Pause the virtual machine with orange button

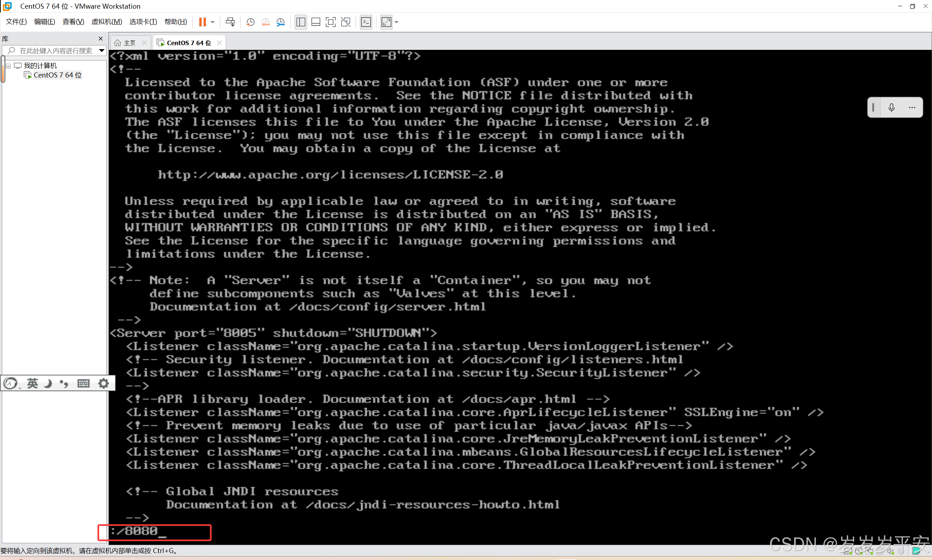(202, 22)
